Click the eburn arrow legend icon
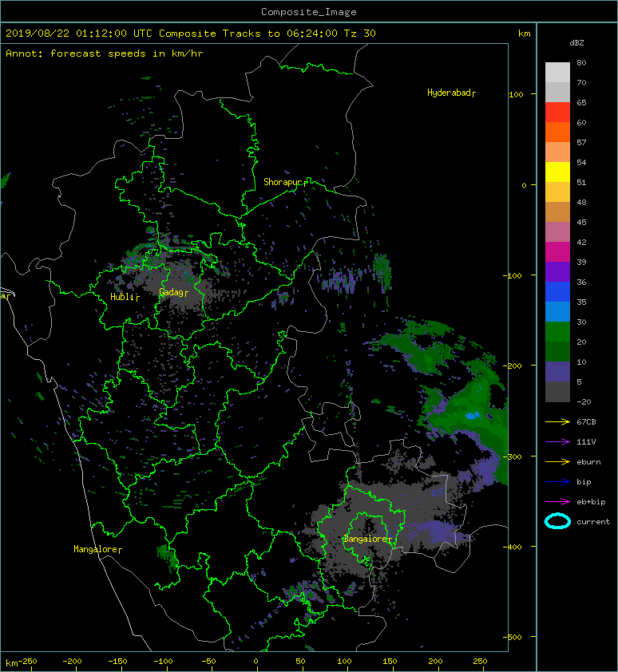This screenshot has height=672, width=618. (557, 462)
